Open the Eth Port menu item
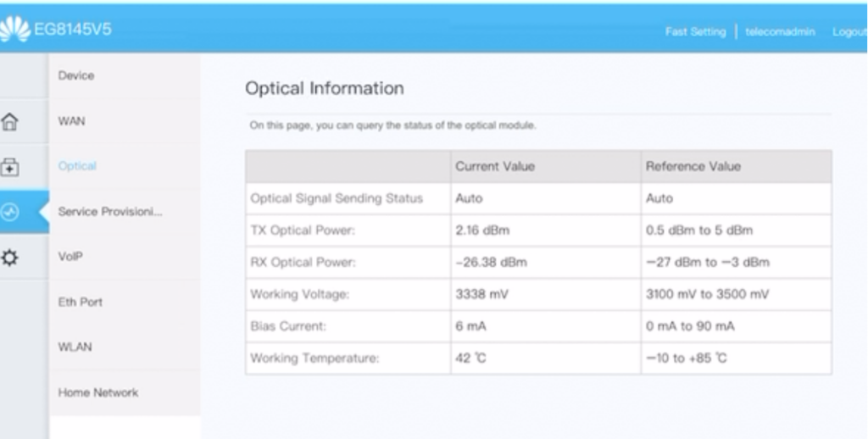 coord(80,302)
